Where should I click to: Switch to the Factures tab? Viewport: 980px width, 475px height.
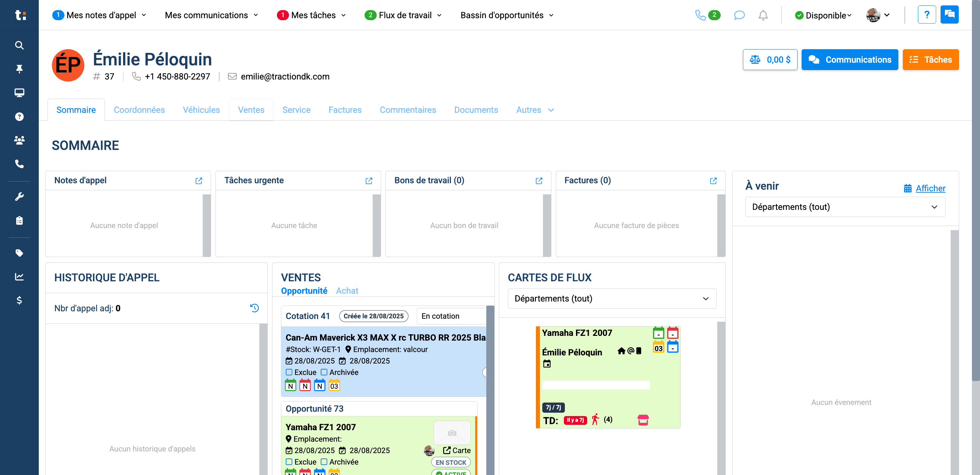pyautogui.click(x=345, y=110)
